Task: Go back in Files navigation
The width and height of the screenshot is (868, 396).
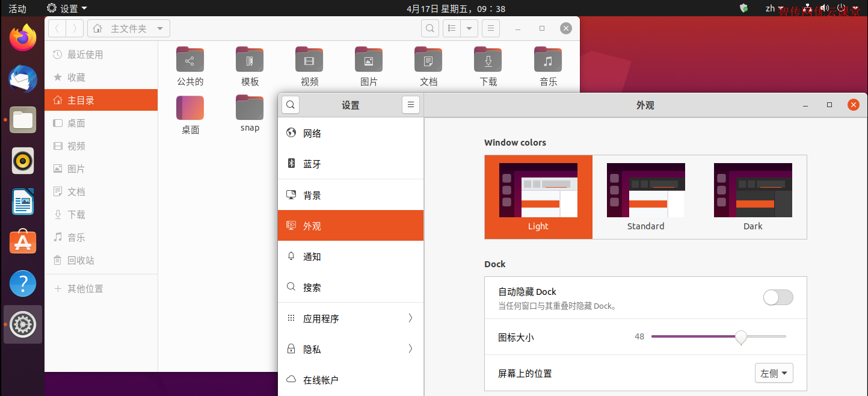Action: pyautogui.click(x=57, y=28)
